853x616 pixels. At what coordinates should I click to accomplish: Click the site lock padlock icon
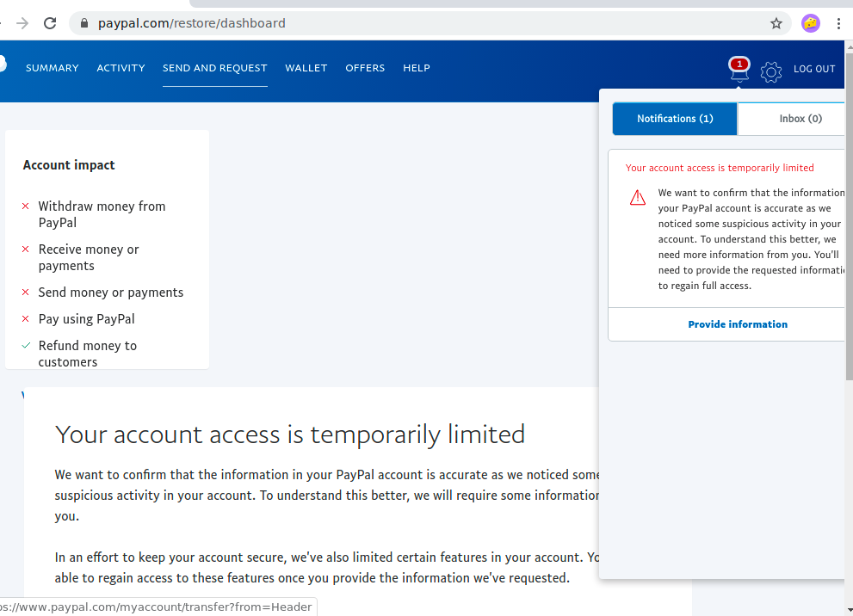click(x=84, y=23)
